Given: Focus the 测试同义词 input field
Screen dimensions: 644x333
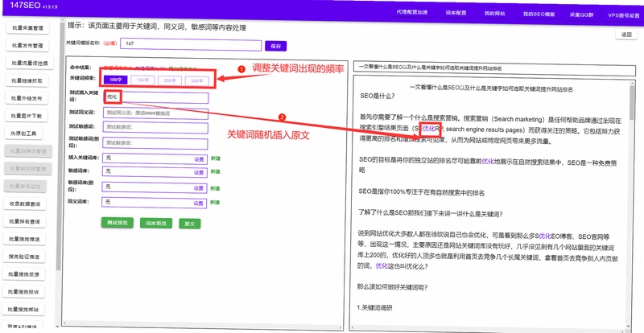Looking at the screenshot, I should [155, 113].
